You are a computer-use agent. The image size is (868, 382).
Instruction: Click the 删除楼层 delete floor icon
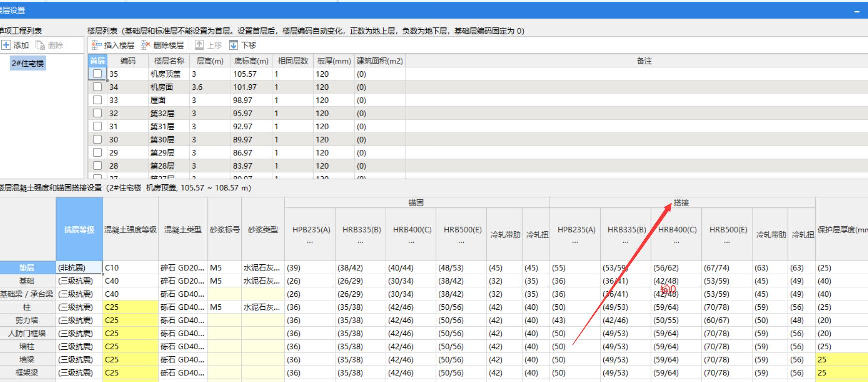point(146,45)
